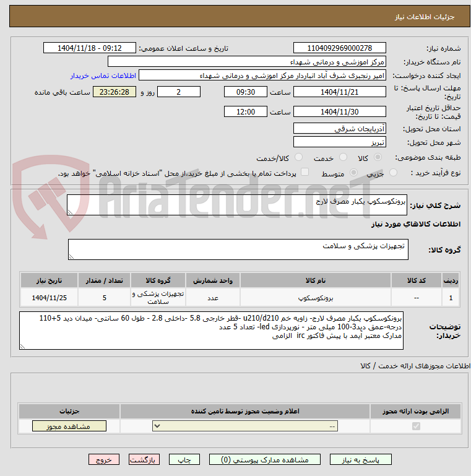Click the buyer notes textarea
Screen dimensions: 471x476
click(211, 331)
